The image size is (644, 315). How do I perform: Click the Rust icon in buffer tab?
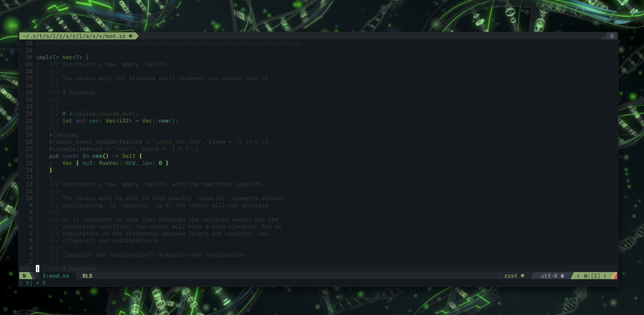pyautogui.click(x=131, y=36)
